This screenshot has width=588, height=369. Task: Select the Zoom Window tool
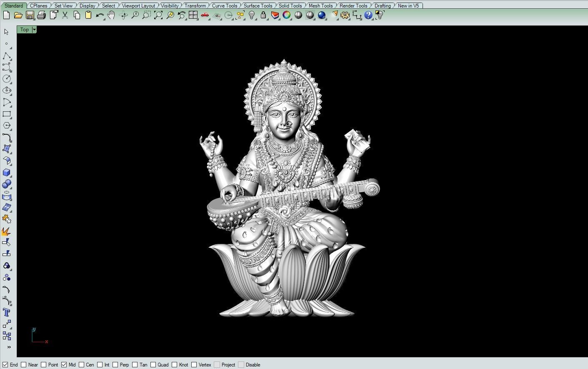click(x=147, y=15)
